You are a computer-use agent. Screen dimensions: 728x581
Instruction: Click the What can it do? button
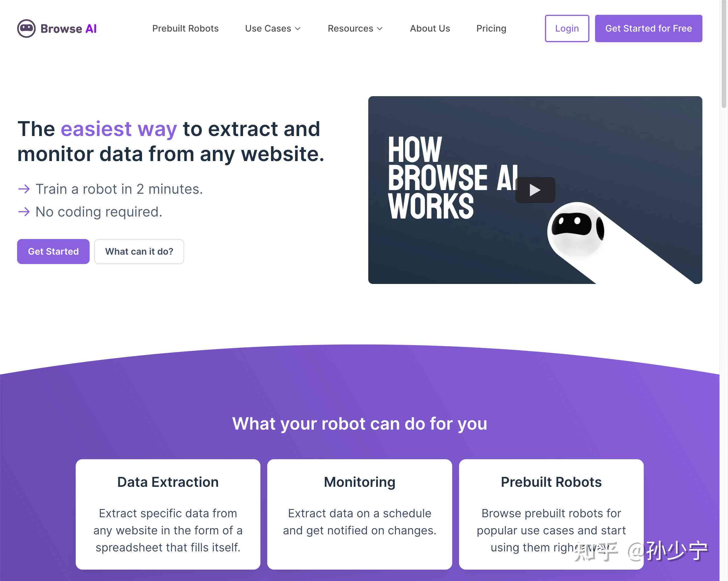(139, 251)
